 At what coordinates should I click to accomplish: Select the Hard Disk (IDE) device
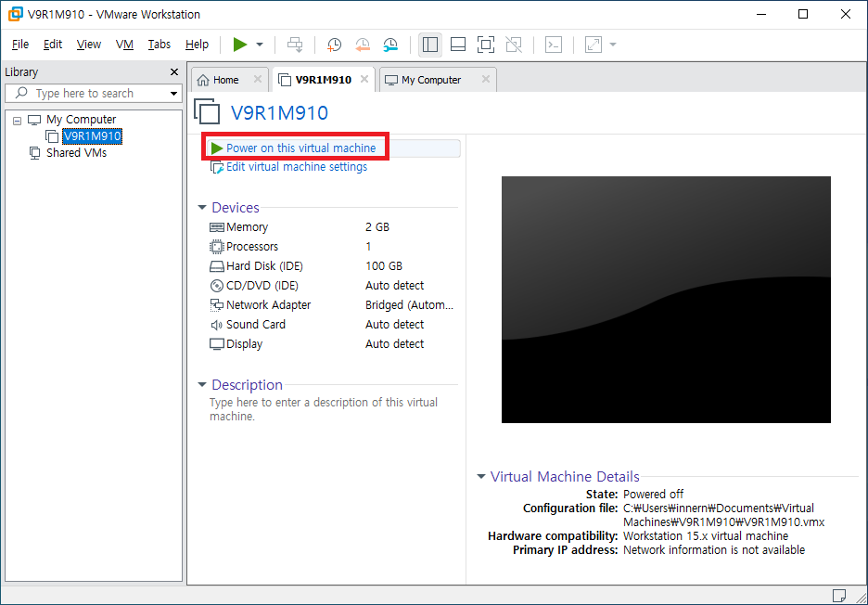coord(331,266)
